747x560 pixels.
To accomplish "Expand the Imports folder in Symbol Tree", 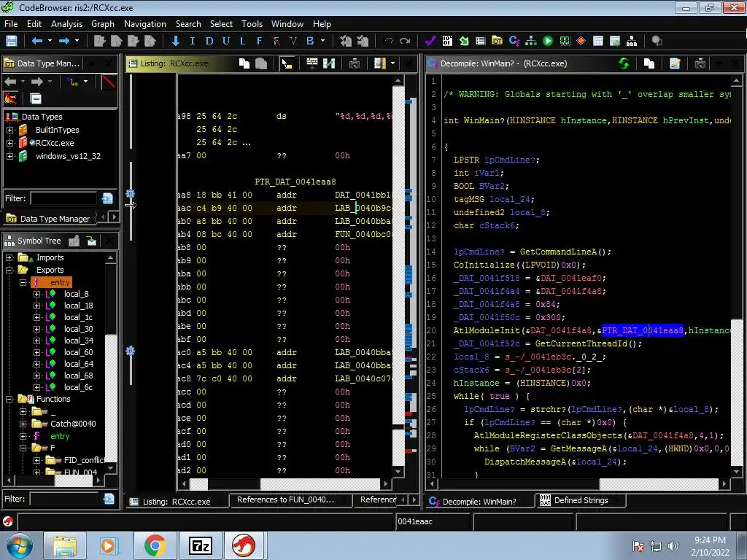I will [9, 257].
